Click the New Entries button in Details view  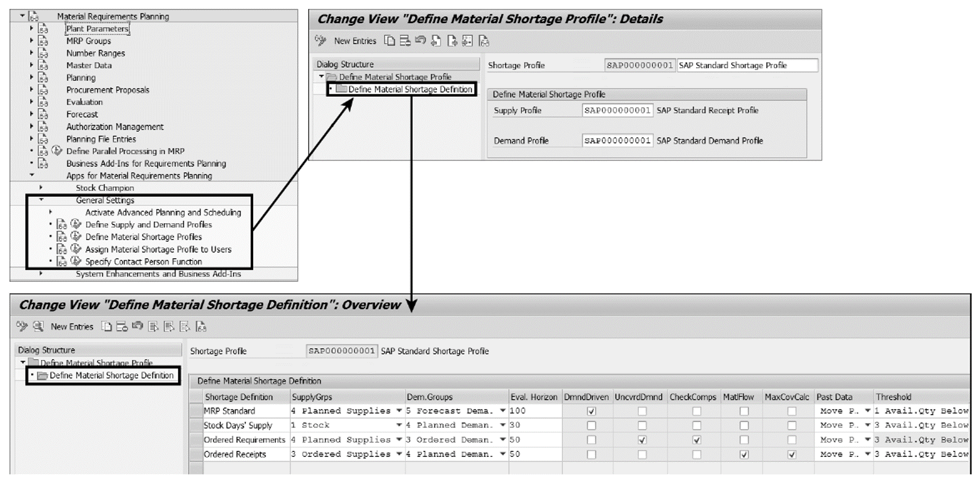click(x=355, y=41)
